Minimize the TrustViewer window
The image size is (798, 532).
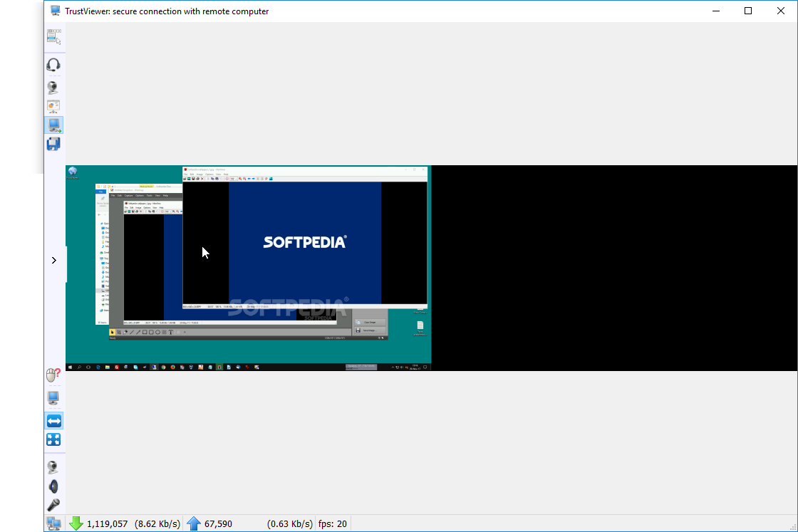tap(716, 11)
